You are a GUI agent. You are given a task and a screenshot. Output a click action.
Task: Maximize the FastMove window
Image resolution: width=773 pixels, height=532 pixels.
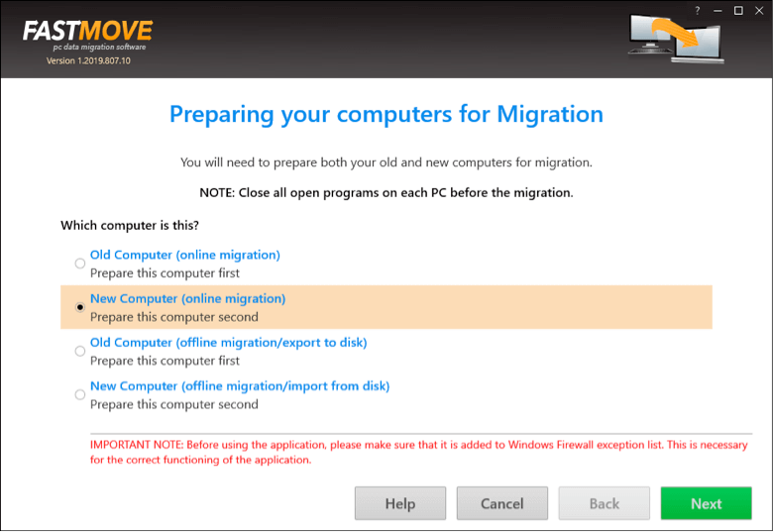click(738, 10)
